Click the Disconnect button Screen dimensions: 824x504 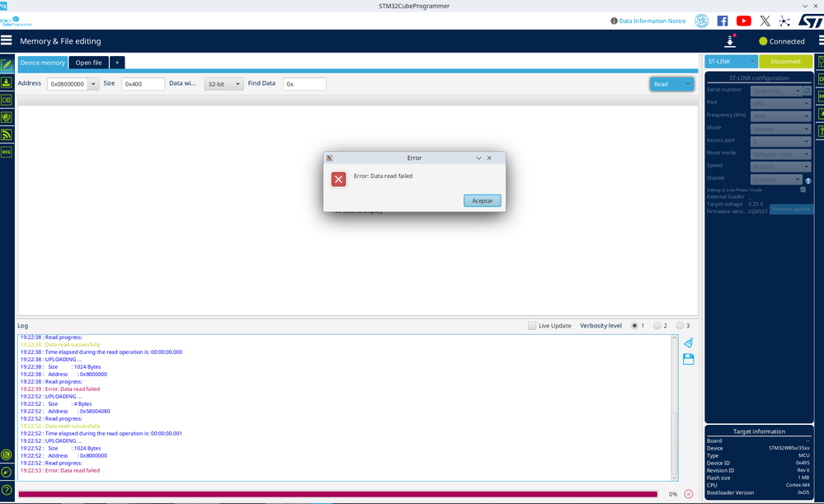tap(785, 62)
